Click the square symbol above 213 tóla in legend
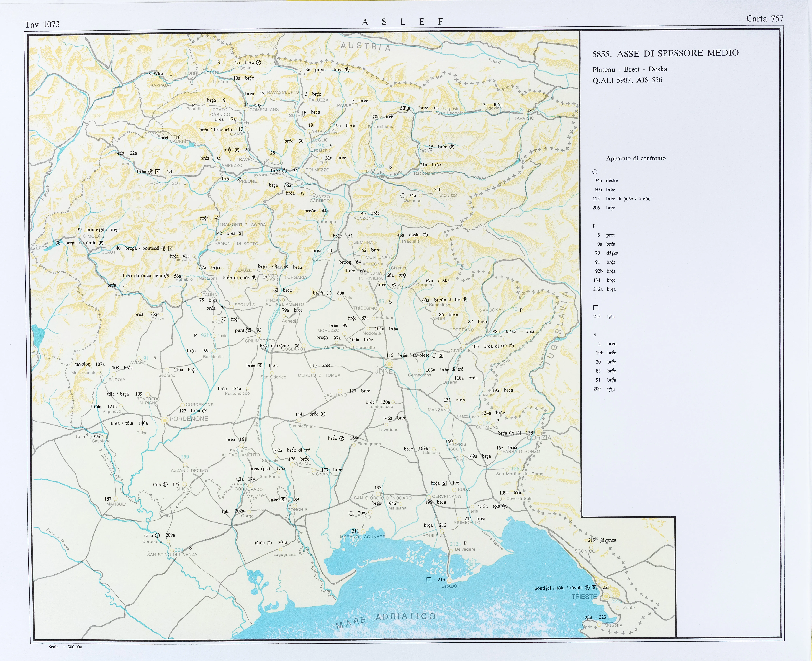Screen dimensions: 812x661 pyautogui.click(x=596, y=308)
